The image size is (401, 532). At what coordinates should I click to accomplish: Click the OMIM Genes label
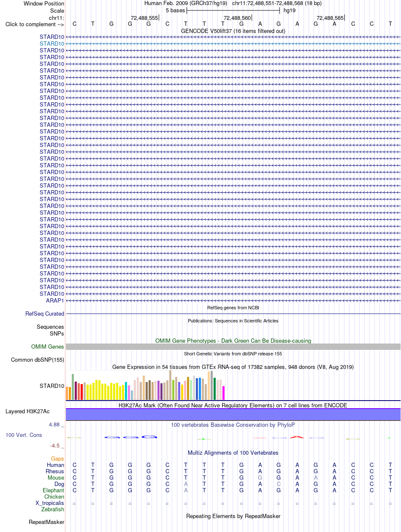[48, 347]
